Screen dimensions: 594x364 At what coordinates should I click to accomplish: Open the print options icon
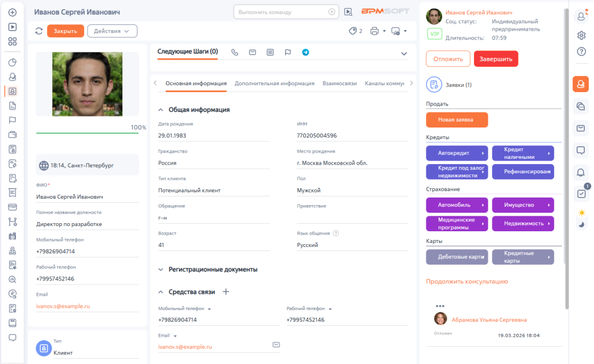click(x=375, y=31)
